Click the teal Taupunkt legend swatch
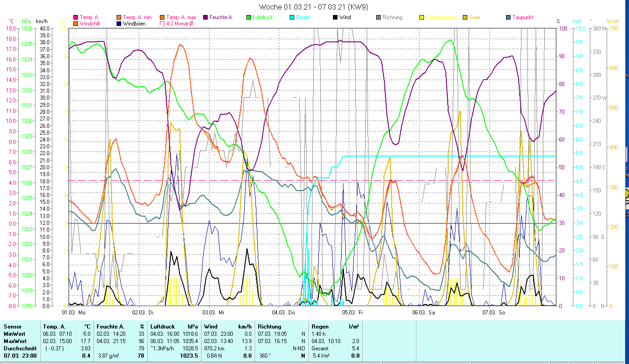629x364 pixels. click(x=508, y=17)
